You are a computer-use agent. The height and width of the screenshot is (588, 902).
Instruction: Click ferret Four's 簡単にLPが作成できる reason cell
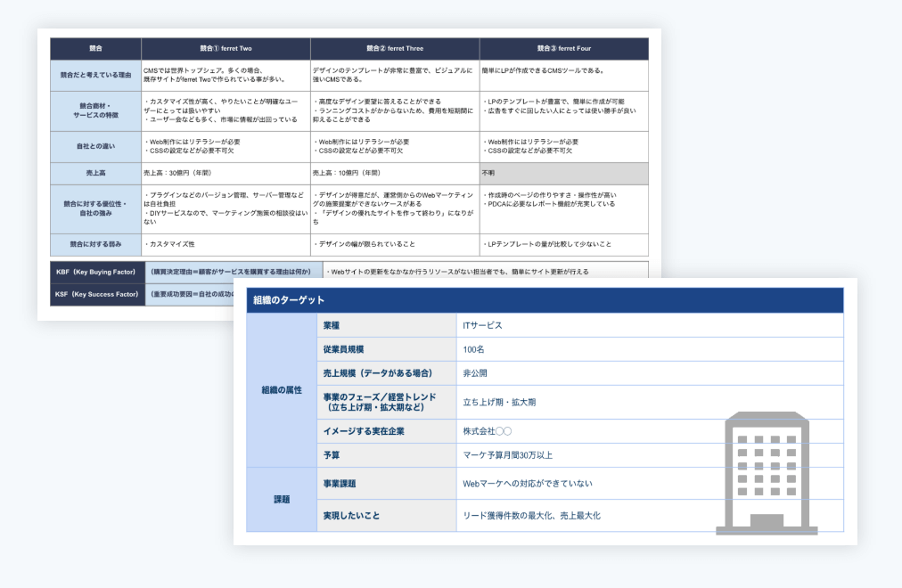click(x=563, y=76)
